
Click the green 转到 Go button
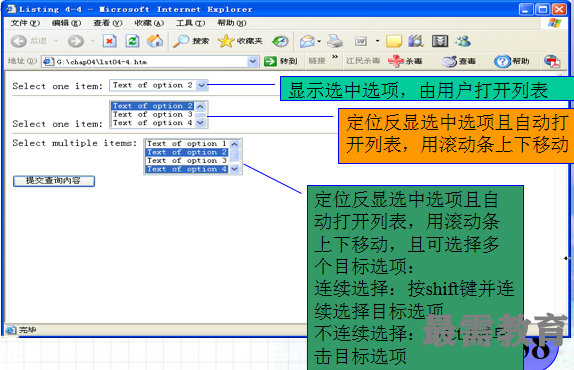pyautogui.click(x=281, y=61)
